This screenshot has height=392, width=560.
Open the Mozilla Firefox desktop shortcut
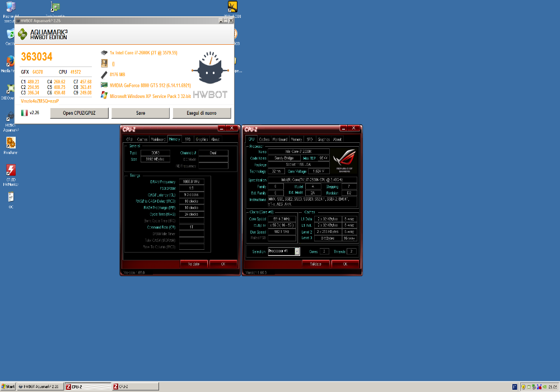click(10, 62)
